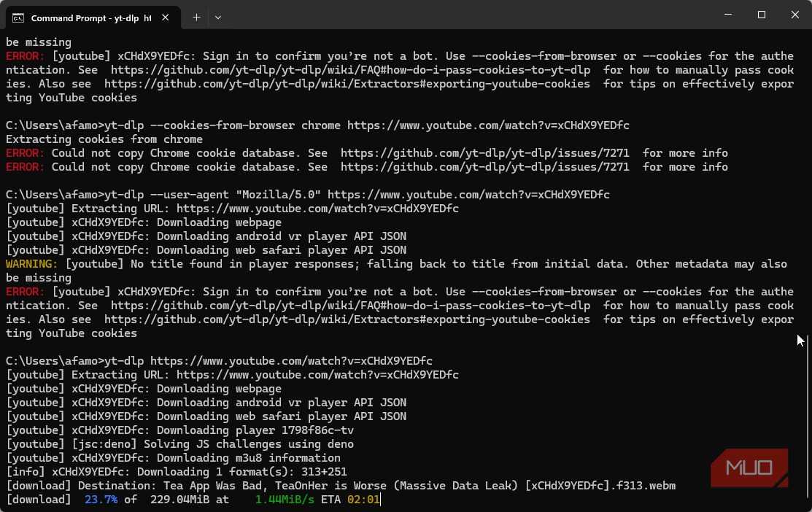
Task: Expand the new-tab profile dropdown
Action: [x=218, y=18]
